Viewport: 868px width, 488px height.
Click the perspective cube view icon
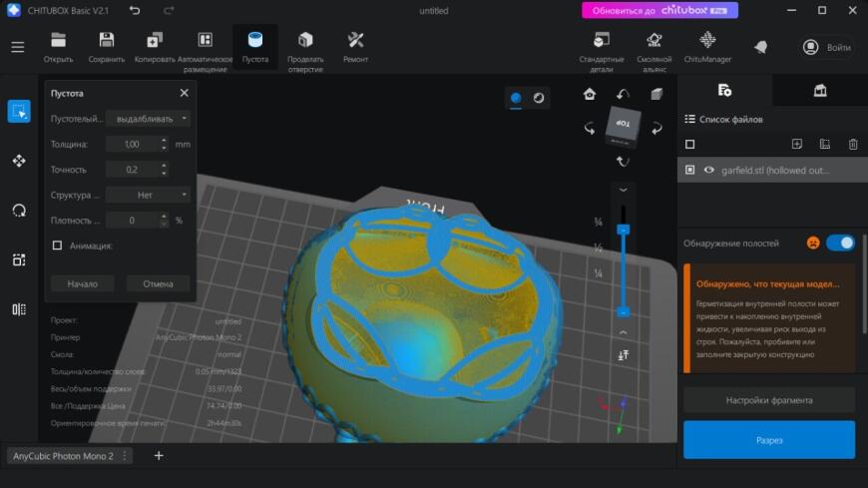click(x=656, y=94)
